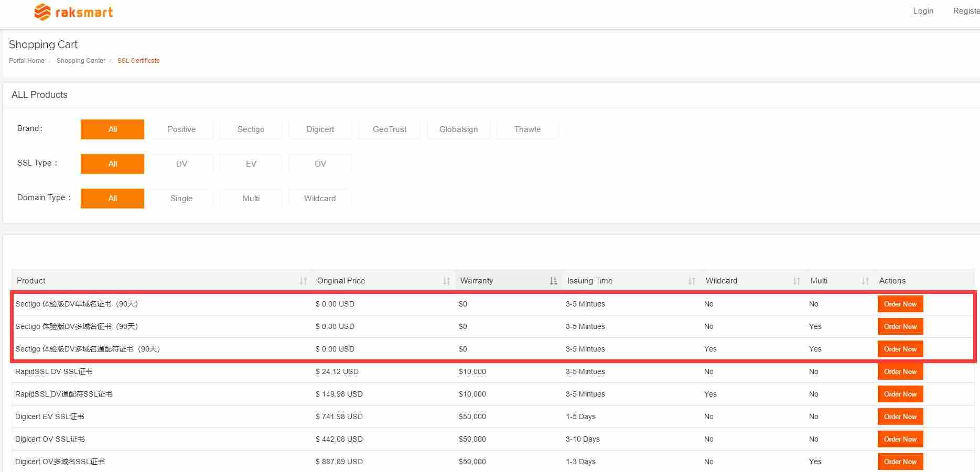The width and height of the screenshot is (980, 472).
Task: Click SSL Certificate breadcrumb
Action: 138,61
